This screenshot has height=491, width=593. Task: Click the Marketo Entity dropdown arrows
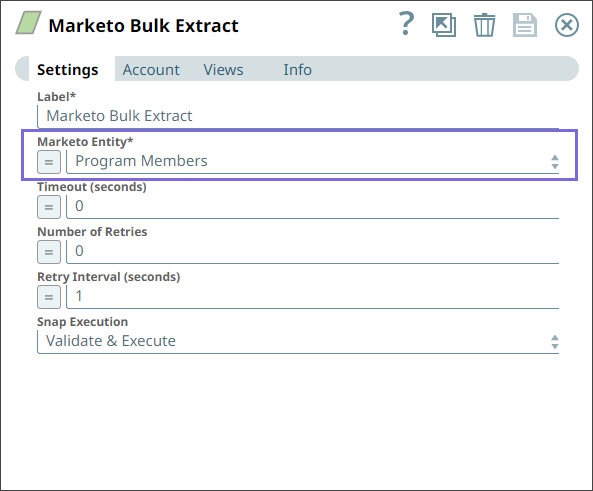click(555, 162)
